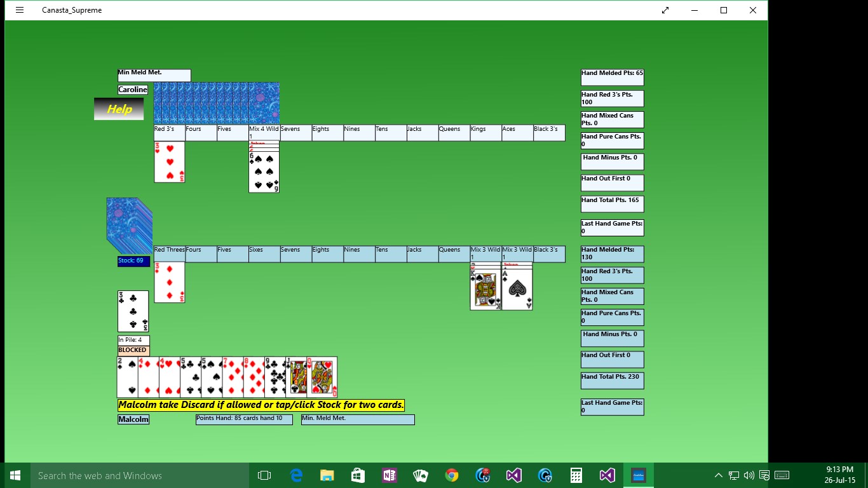The height and width of the screenshot is (488, 868).
Task: Click the Points Hand info box
Action: pos(244,419)
